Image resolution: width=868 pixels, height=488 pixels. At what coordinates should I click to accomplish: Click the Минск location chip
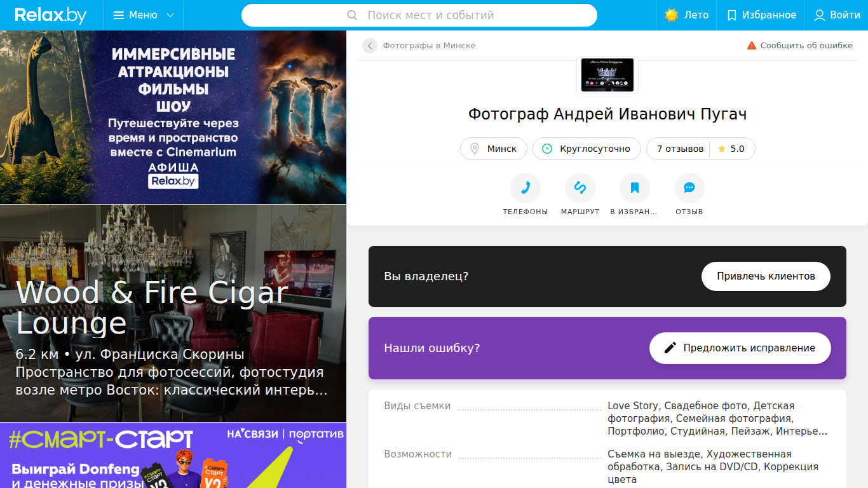[x=494, y=149]
